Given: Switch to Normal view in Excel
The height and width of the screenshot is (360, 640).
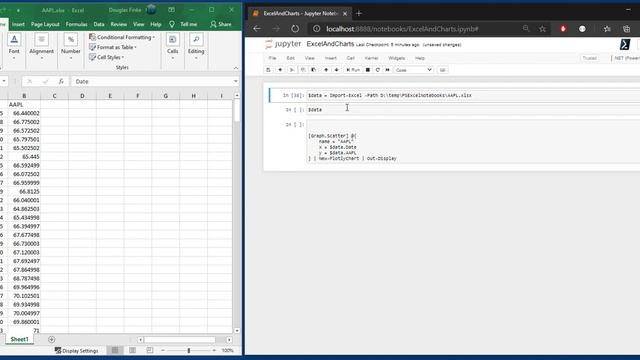Looking at the screenshot, I should click(115, 350).
